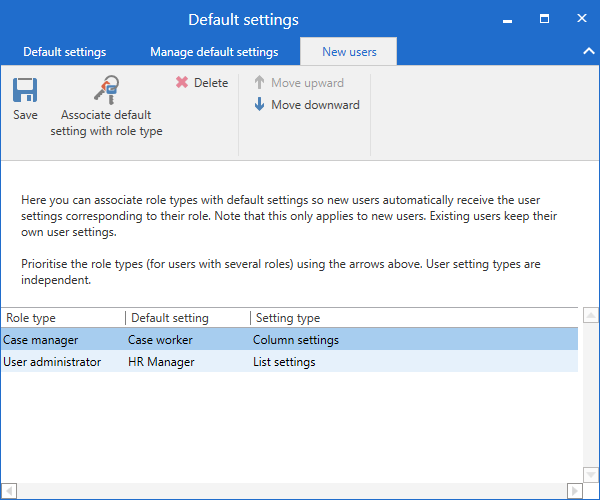The width and height of the screenshot is (600, 500).
Task: Select the User administrator row
Action: point(52,362)
